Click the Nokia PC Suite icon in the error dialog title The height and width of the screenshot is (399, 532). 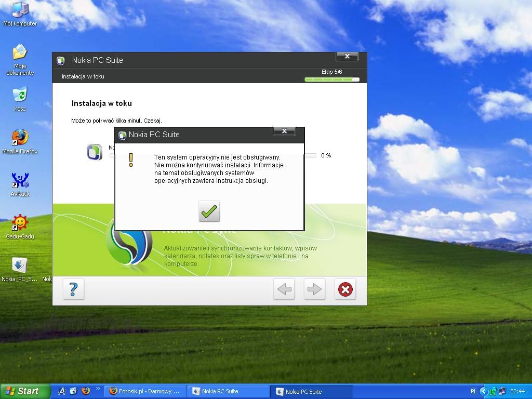click(x=122, y=136)
